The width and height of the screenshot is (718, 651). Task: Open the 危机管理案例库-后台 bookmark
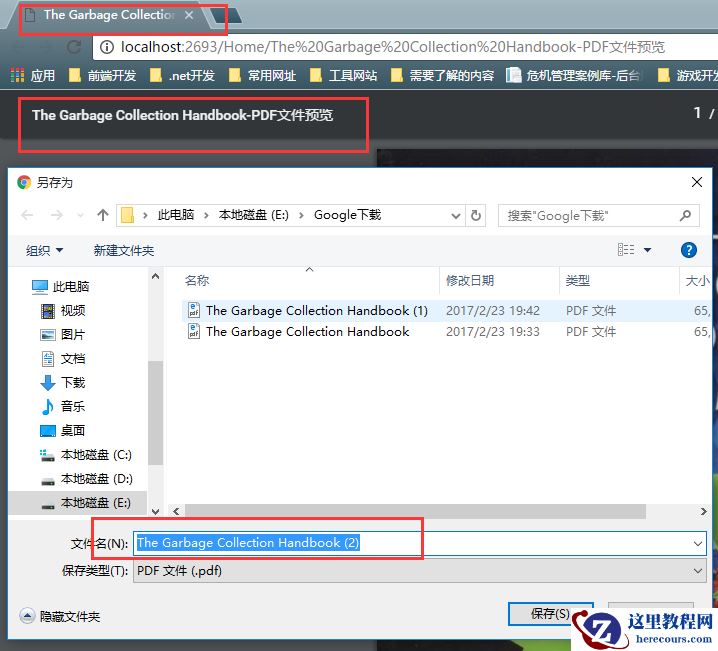[x=575, y=75]
